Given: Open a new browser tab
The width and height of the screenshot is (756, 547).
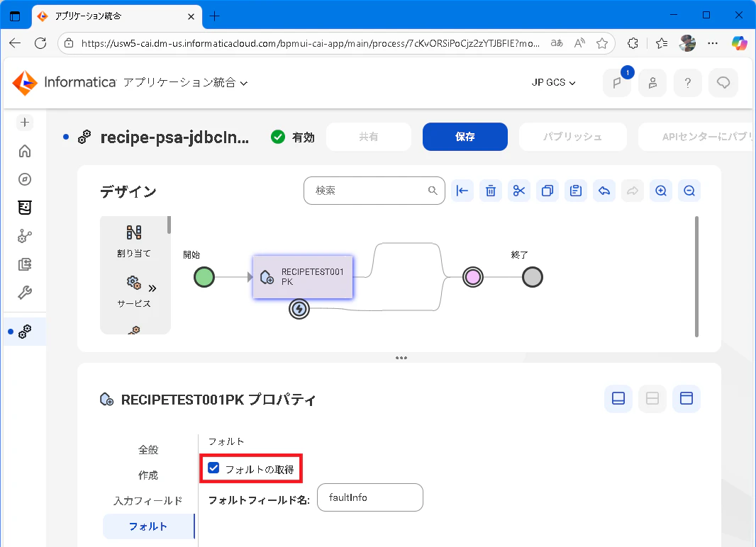Looking at the screenshot, I should pos(215,16).
